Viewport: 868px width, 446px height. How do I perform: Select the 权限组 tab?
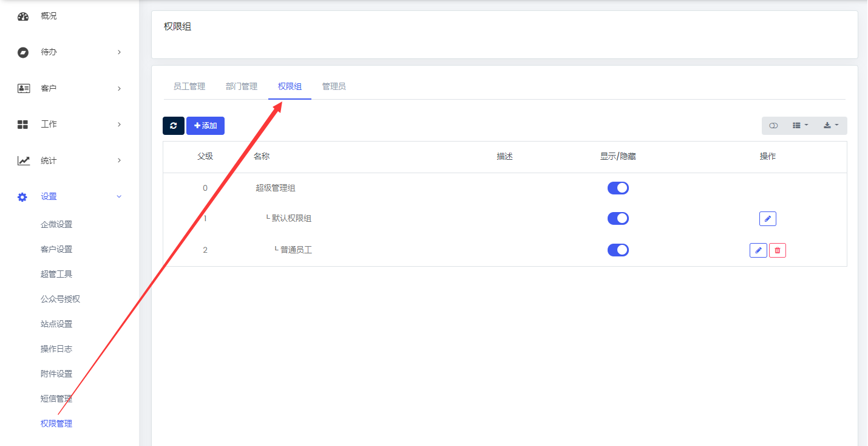click(x=290, y=87)
